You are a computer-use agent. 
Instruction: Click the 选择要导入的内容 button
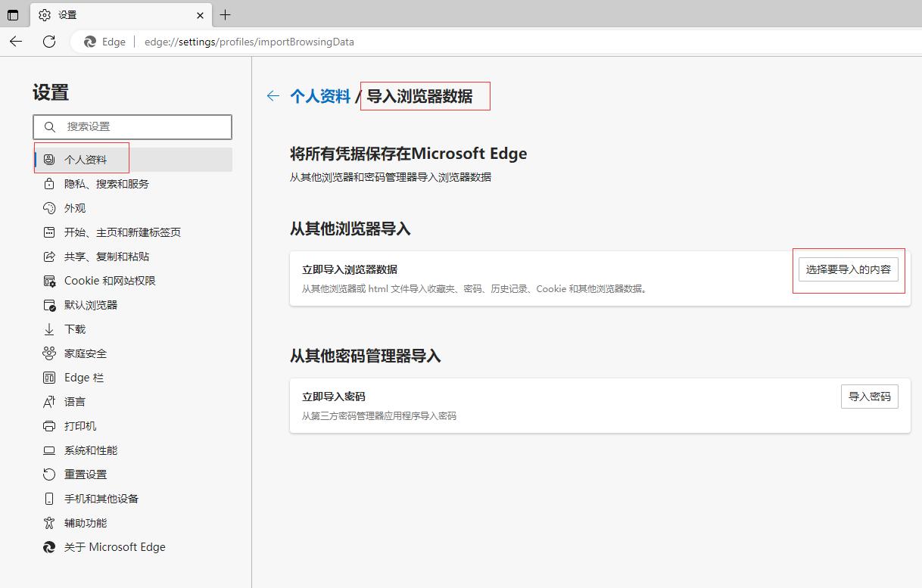(x=848, y=269)
